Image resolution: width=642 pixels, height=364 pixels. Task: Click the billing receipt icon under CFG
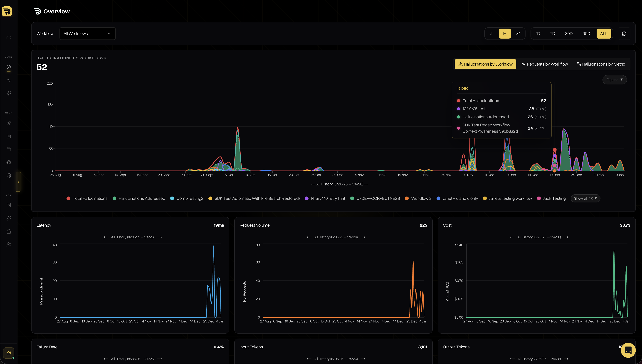[x=8, y=205]
